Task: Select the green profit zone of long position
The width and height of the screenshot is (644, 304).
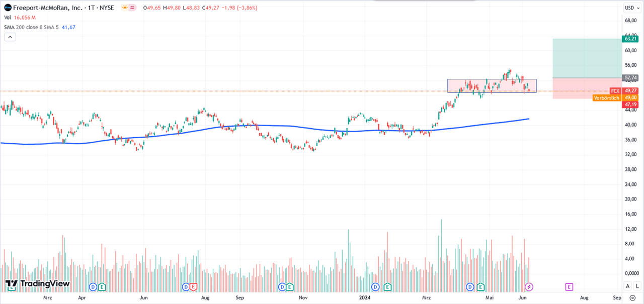Action: 587,58
